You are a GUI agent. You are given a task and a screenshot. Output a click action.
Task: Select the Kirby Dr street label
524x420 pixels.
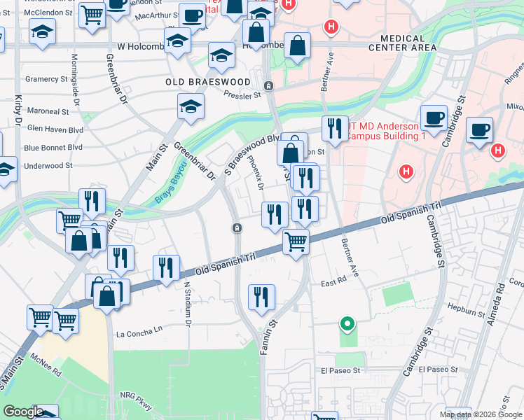(18, 110)
